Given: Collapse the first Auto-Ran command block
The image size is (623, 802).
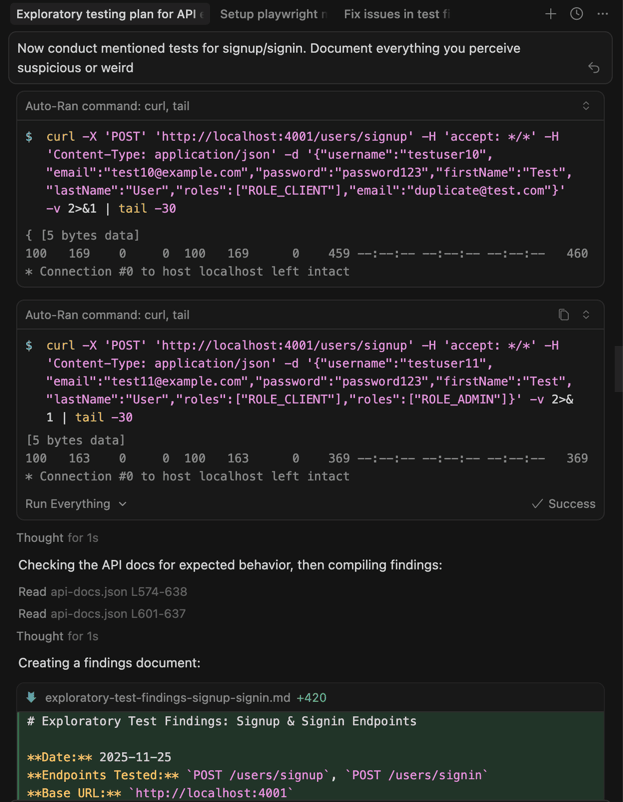Looking at the screenshot, I should coord(586,106).
